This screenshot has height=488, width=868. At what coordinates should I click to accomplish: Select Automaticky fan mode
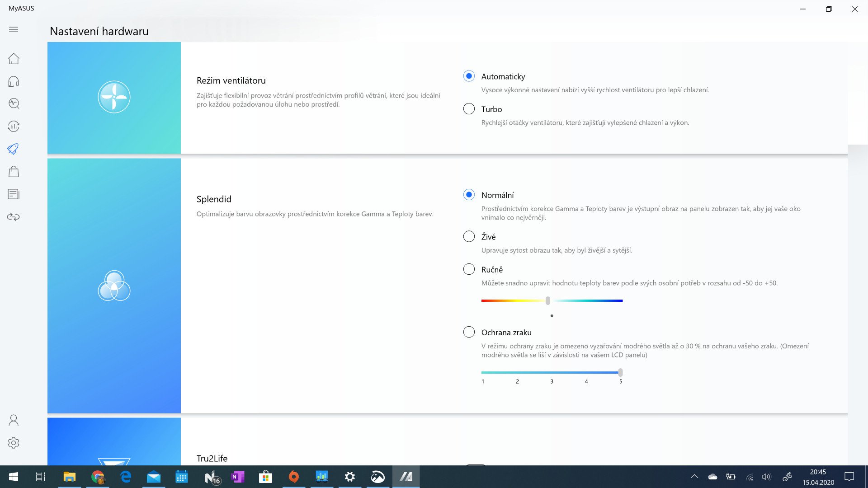(x=469, y=76)
